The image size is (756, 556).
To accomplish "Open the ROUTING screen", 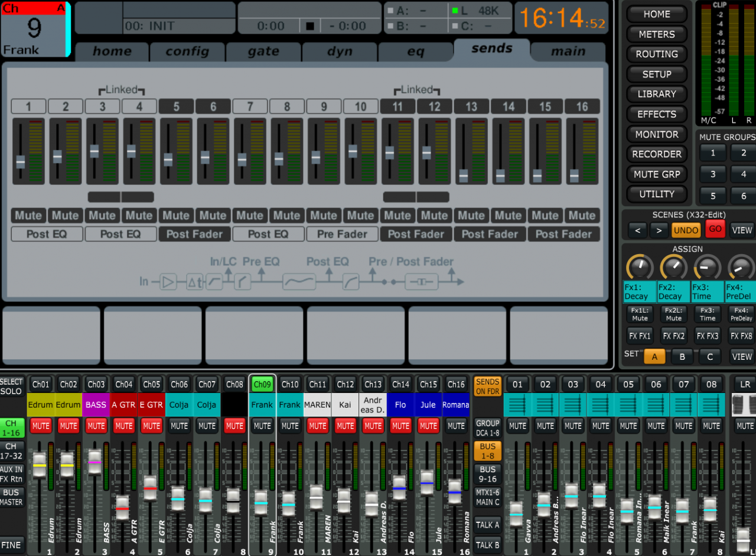I will coord(656,54).
